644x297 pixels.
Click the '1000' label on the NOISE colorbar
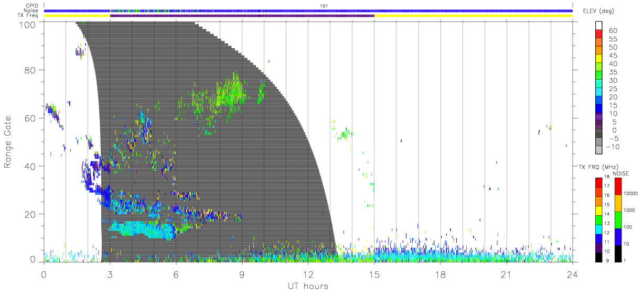tap(628, 210)
